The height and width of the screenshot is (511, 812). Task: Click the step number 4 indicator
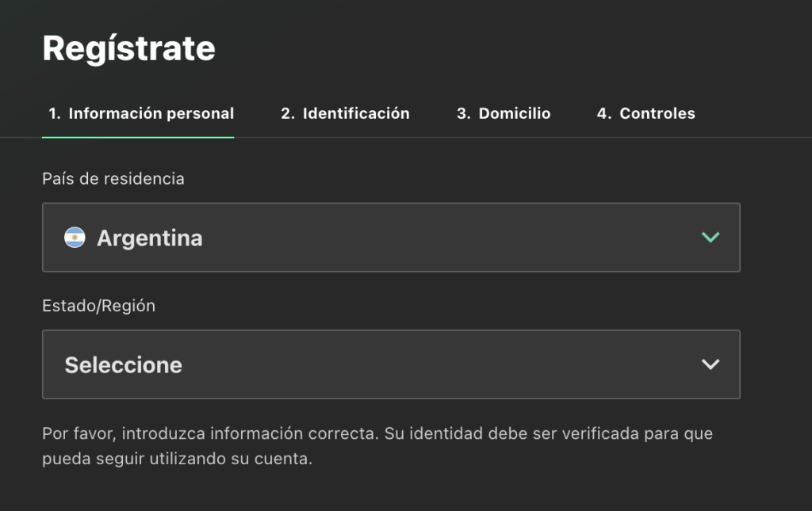605,113
